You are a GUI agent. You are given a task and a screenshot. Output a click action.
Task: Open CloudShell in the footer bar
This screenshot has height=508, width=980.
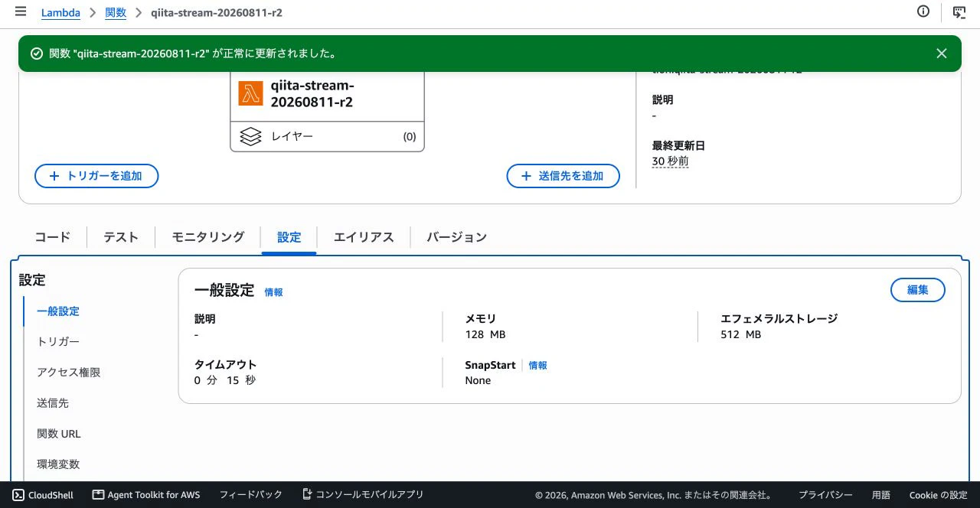(x=43, y=495)
